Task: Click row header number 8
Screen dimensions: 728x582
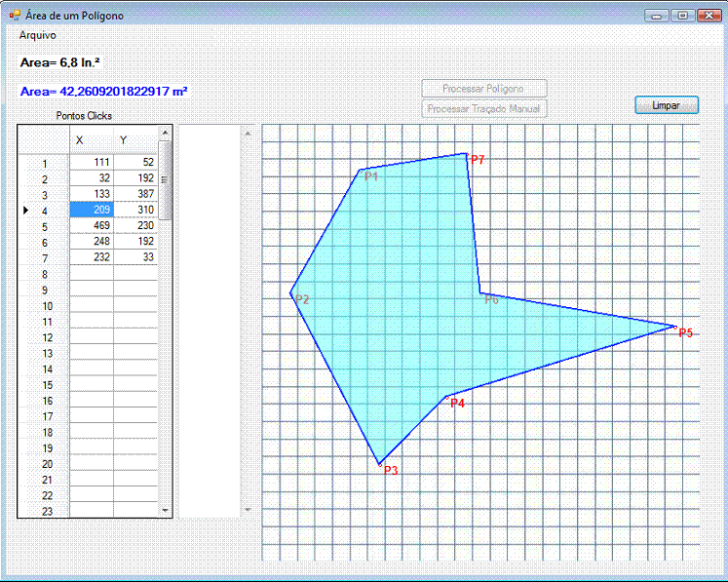Action: [44, 274]
